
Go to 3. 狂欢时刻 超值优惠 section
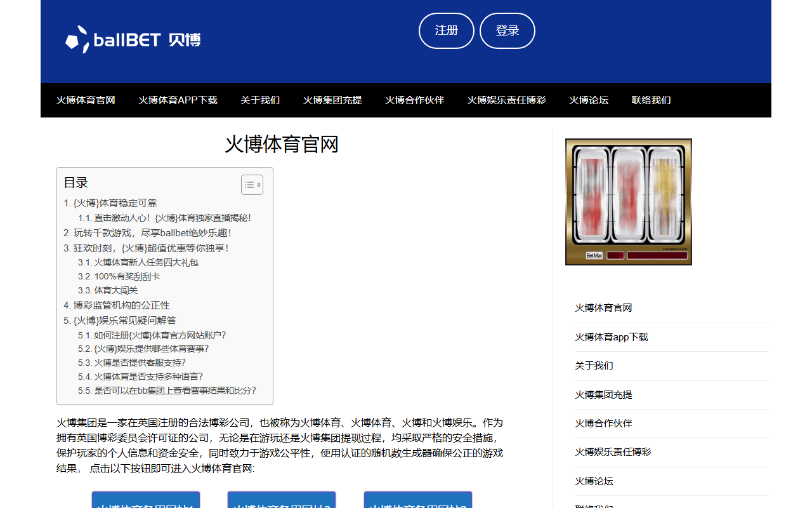[x=147, y=248]
